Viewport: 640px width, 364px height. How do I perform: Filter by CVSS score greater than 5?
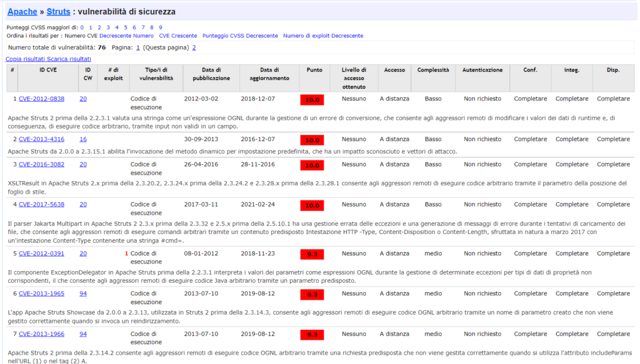(x=126, y=27)
